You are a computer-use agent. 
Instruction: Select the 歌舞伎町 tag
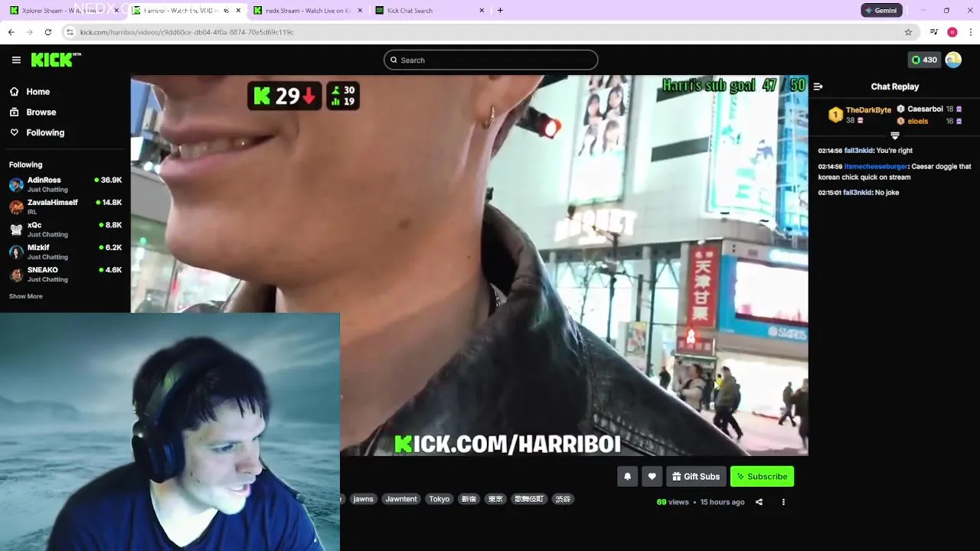[x=528, y=499]
